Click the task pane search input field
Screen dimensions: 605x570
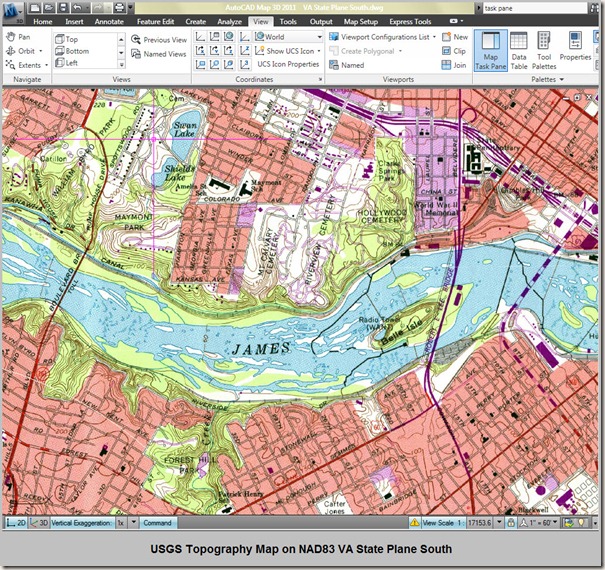(535, 8)
